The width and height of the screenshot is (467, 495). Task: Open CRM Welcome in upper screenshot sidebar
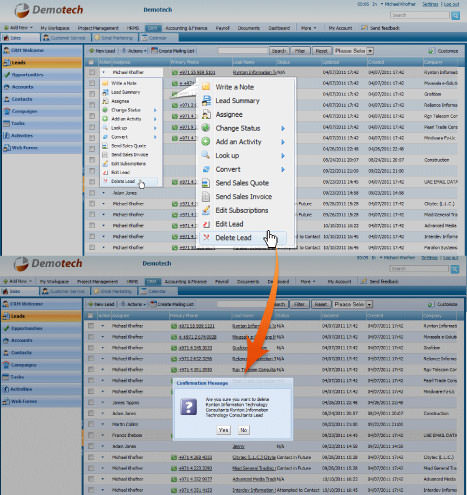coord(42,50)
